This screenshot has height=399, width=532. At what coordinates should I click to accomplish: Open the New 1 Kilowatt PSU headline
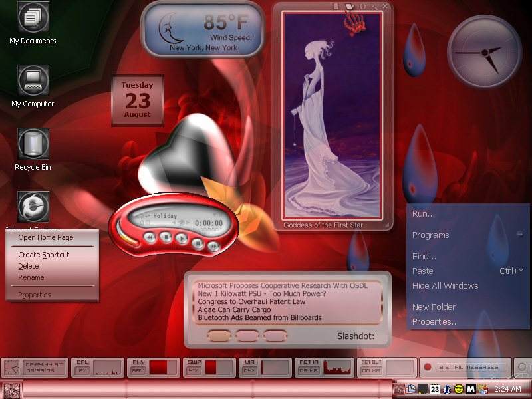tap(261, 293)
